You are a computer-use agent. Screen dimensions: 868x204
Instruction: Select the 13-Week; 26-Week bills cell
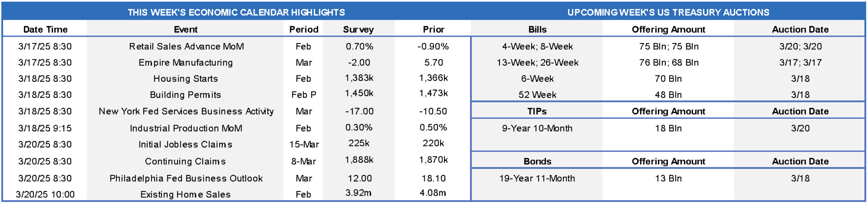(537, 63)
